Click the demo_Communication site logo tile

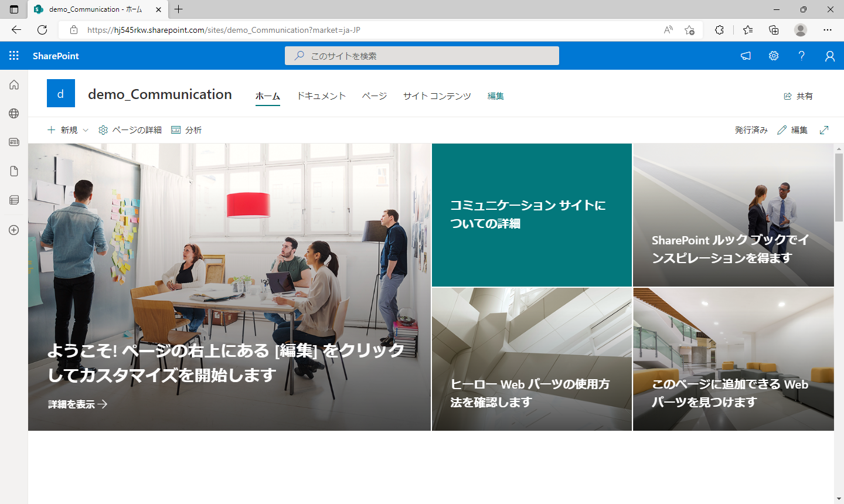click(x=61, y=93)
